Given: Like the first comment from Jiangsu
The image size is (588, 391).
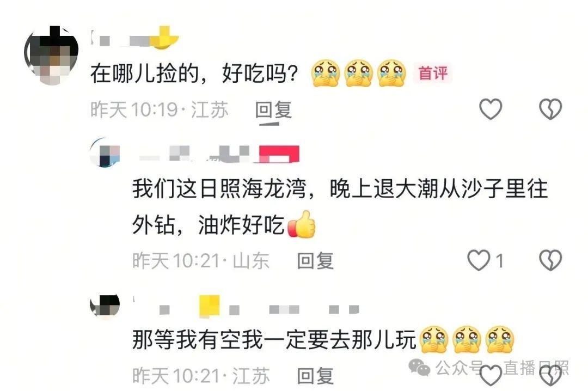Looking at the screenshot, I should click(491, 109).
